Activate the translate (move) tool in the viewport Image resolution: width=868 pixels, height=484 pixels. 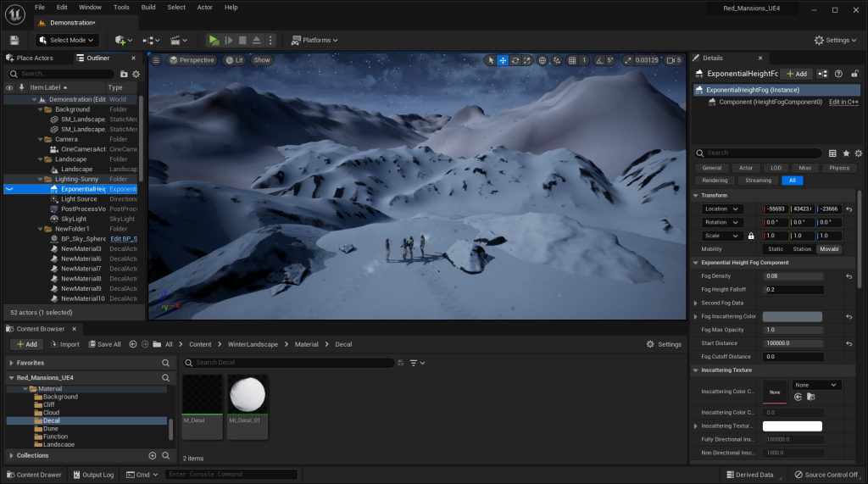(x=503, y=60)
